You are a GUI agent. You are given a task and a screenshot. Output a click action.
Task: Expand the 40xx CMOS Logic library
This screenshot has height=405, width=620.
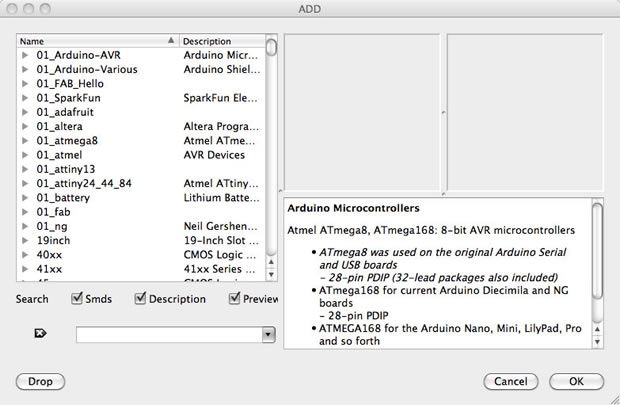tap(25, 255)
